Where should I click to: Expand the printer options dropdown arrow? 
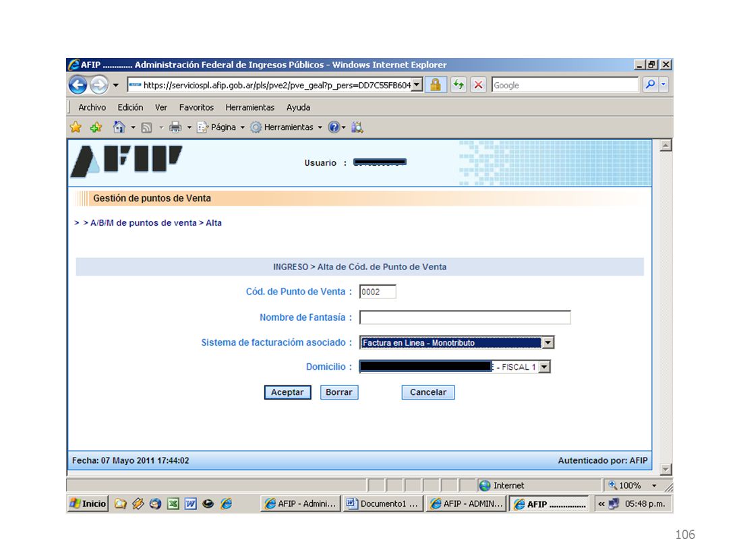(189, 127)
